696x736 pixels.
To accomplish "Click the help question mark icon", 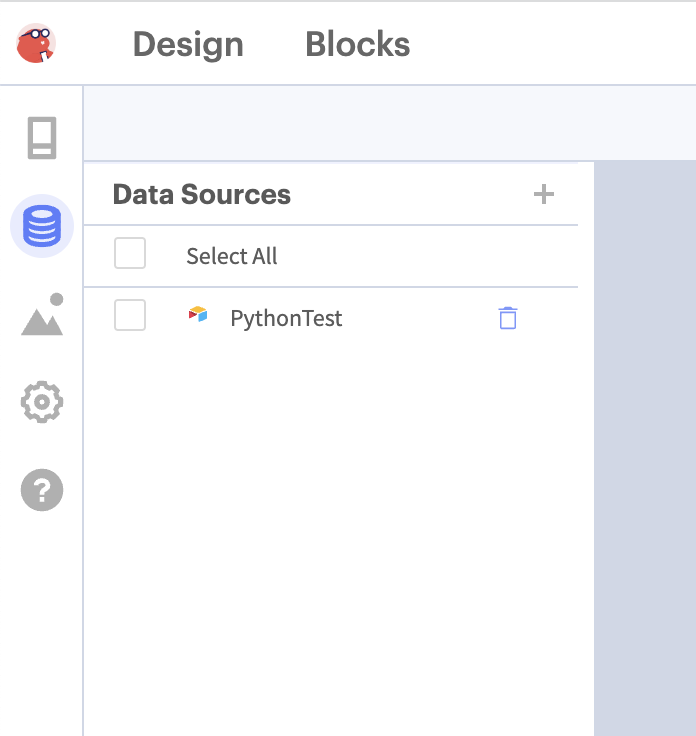I will [x=42, y=491].
